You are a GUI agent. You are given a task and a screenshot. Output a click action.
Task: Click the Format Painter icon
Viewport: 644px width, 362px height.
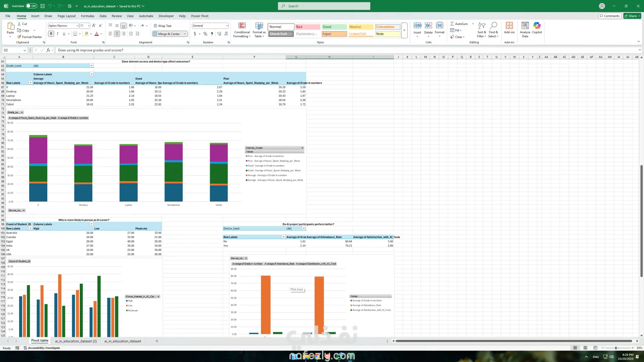click(x=19, y=37)
